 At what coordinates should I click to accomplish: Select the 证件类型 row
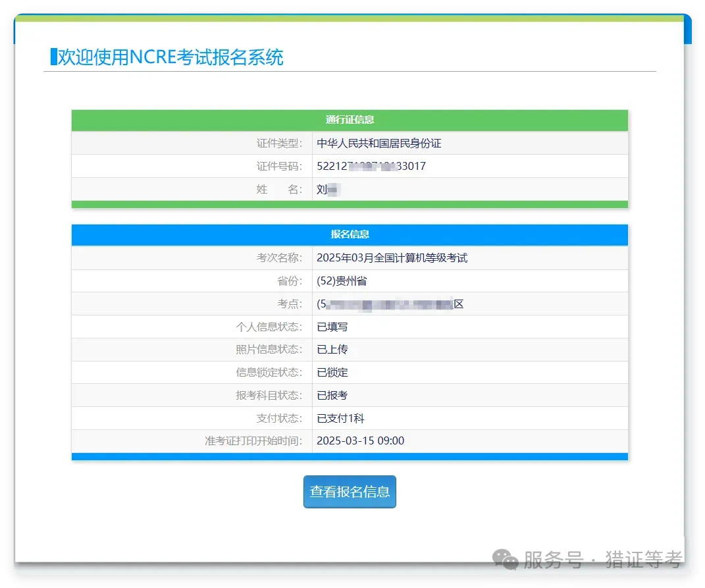tap(350, 143)
